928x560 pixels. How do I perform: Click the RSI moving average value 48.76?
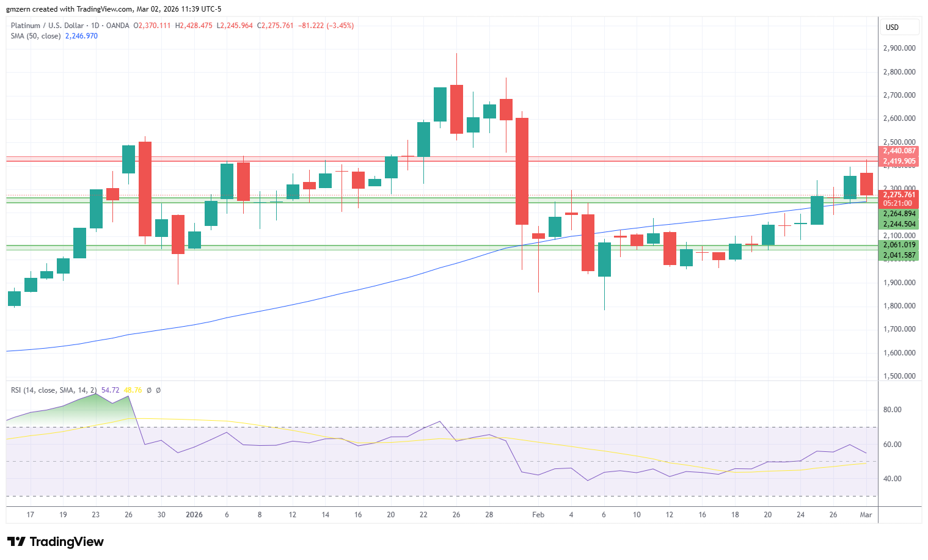point(133,390)
